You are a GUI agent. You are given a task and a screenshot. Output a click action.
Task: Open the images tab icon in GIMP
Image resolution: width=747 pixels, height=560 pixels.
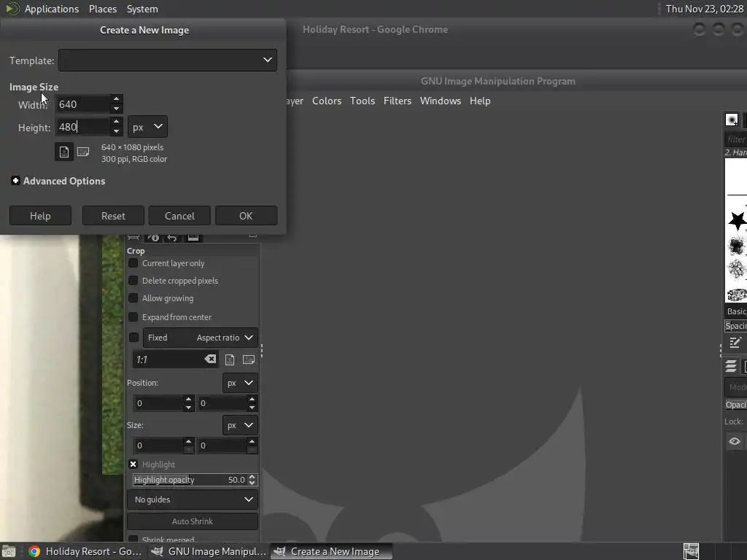point(193,237)
